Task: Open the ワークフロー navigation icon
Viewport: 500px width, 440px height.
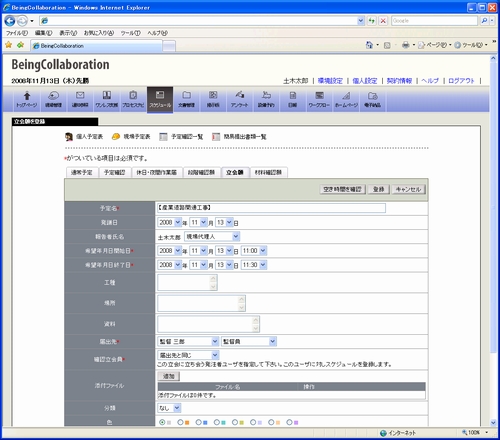Action: coord(319,99)
